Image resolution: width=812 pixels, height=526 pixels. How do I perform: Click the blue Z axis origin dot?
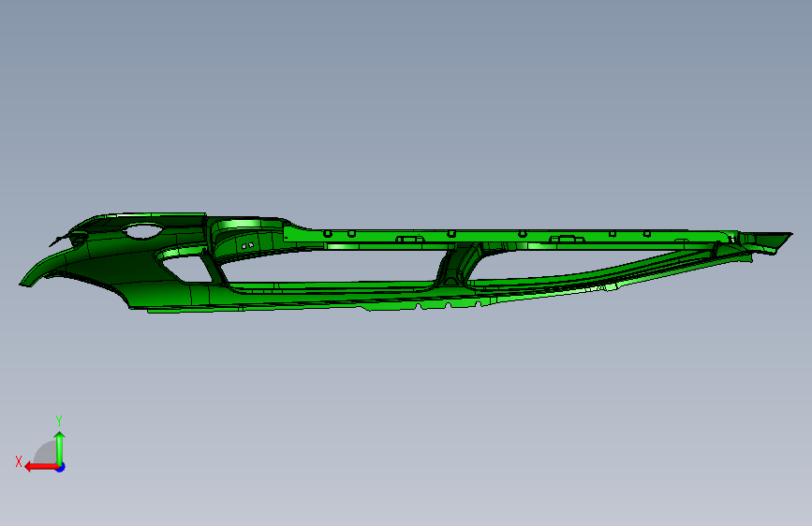click(x=61, y=467)
